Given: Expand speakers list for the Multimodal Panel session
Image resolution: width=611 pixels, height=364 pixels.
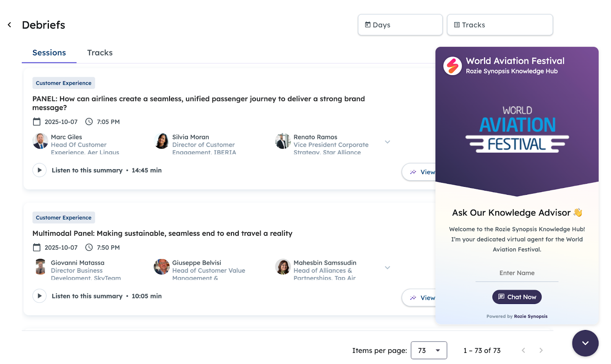Looking at the screenshot, I should [x=387, y=268].
